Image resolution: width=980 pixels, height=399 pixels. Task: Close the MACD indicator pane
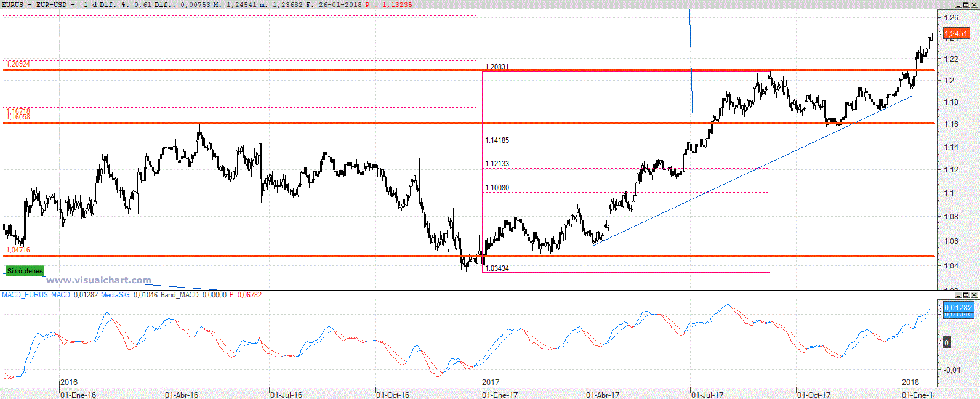coord(974,295)
